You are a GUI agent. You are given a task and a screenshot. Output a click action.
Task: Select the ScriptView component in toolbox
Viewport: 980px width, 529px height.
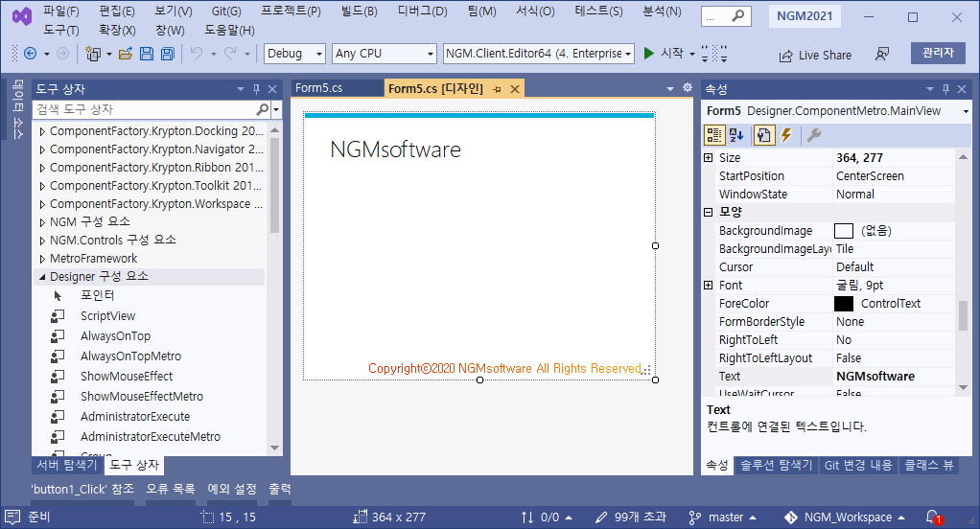tap(107, 316)
